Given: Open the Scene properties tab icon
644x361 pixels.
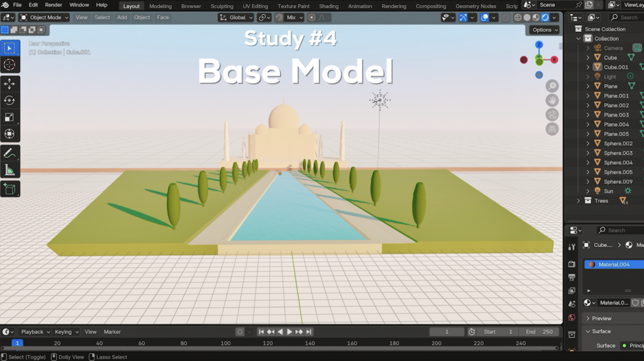Looking at the screenshot, I should tap(572, 305).
